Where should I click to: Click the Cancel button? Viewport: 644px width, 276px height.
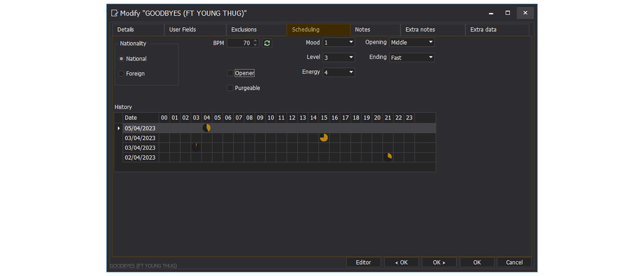(514, 262)
